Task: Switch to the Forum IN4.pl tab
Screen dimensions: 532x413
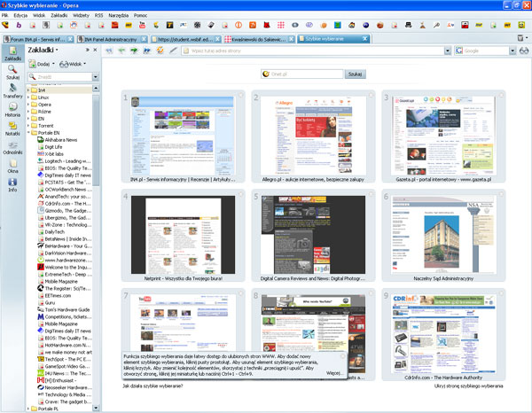Action: [37, 39]
